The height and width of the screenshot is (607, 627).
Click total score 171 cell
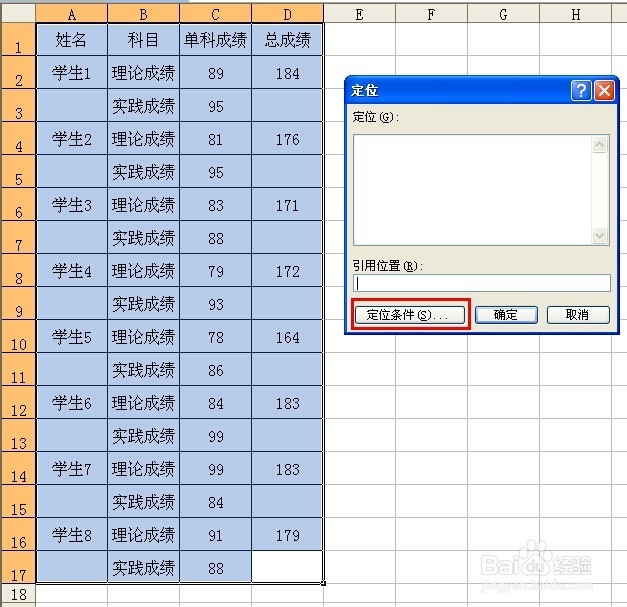coord(288,204)
